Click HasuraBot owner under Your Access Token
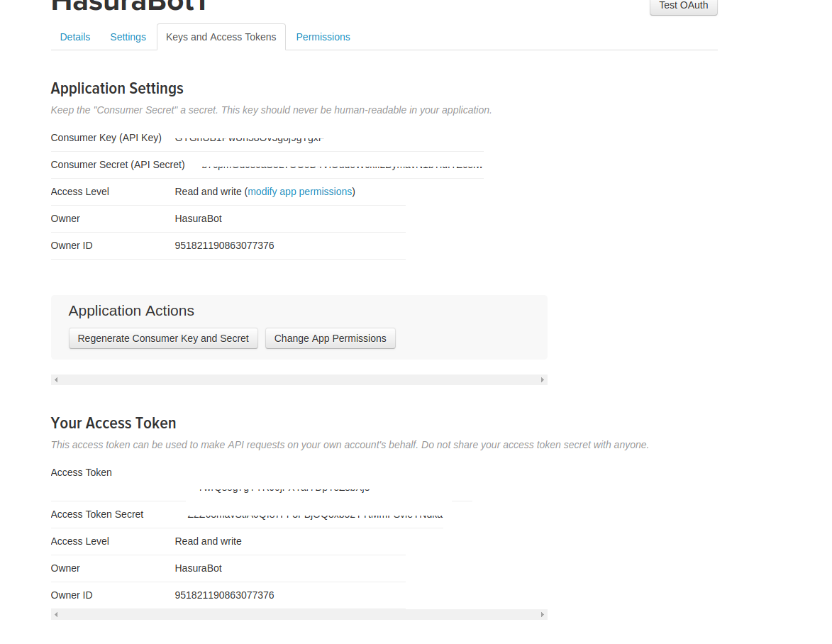Image resolution: width=832 pixels, height=644 pixels. [198, 568]
